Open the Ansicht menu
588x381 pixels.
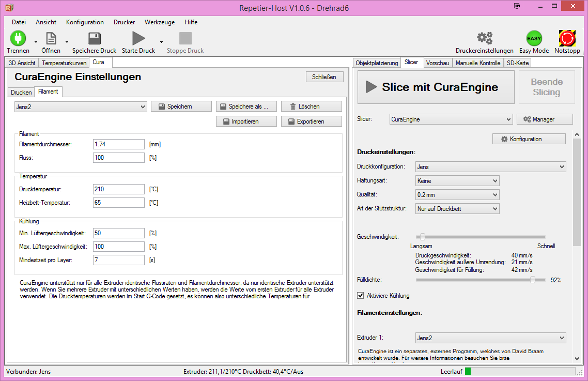click(46, 22)
